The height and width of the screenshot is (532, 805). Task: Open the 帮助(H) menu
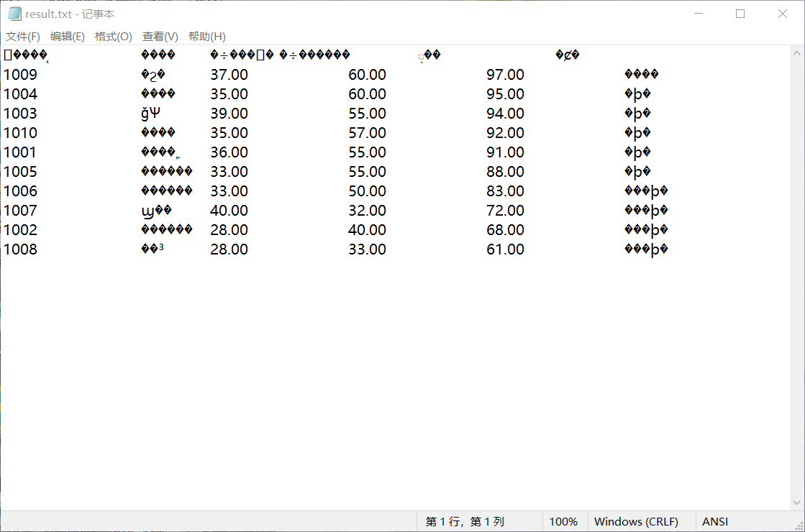coord(207,37)
